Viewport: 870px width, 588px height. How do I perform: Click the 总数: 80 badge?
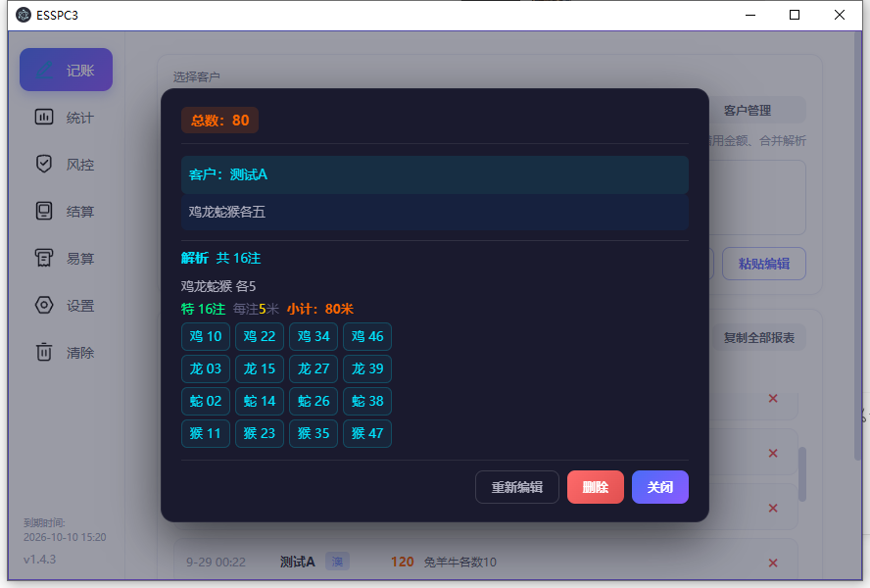click(x=219, y=120)
